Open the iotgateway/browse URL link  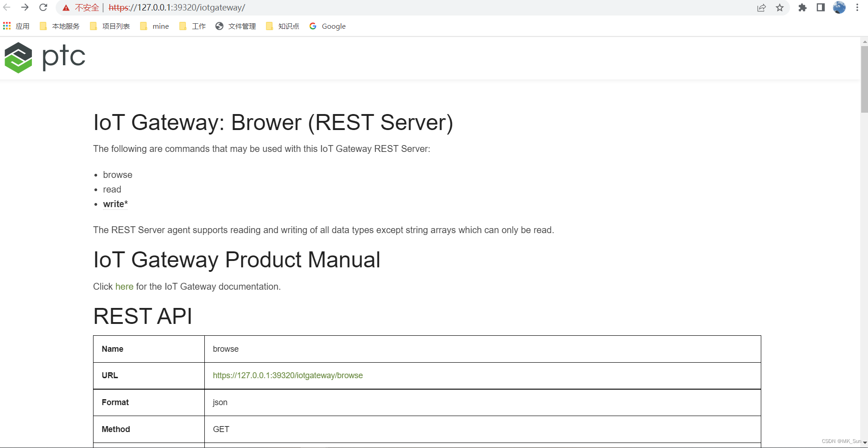tap(288, 375)
